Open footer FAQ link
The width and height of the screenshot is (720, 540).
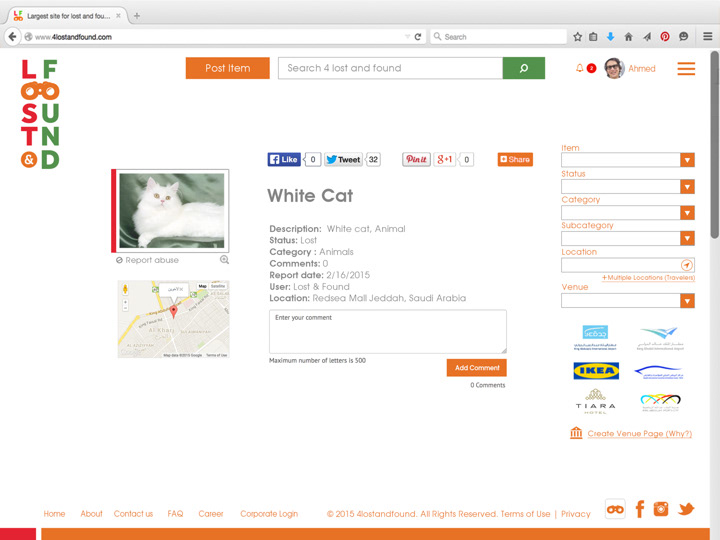pyautogui.click(x=175, y=514)
